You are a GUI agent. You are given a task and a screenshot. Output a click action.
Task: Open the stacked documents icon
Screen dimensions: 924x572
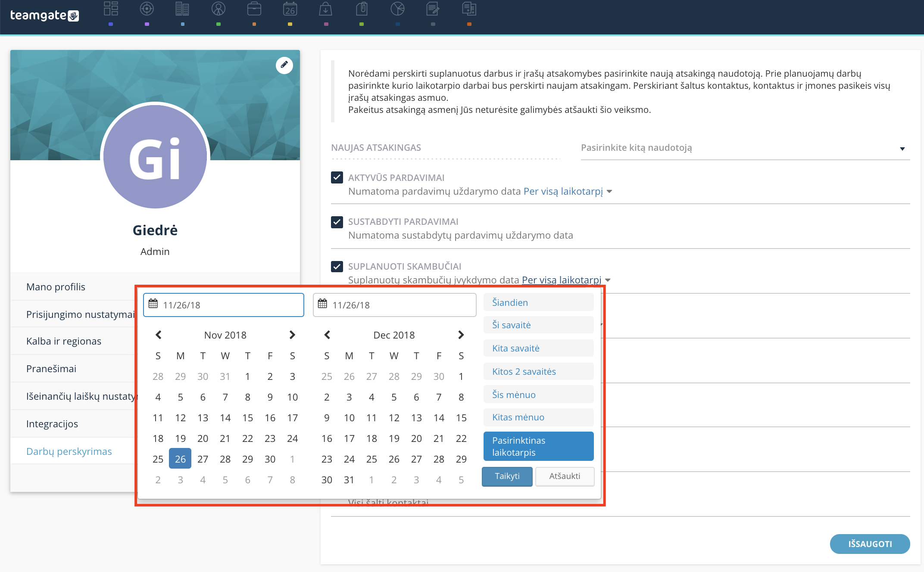(x=469, y=9)
